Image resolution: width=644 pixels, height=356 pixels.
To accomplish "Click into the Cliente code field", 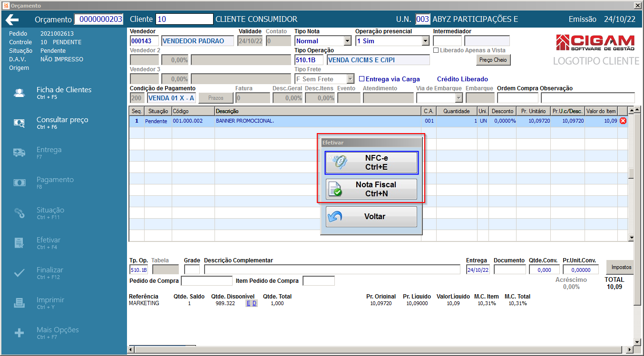I will coord(185,19).
